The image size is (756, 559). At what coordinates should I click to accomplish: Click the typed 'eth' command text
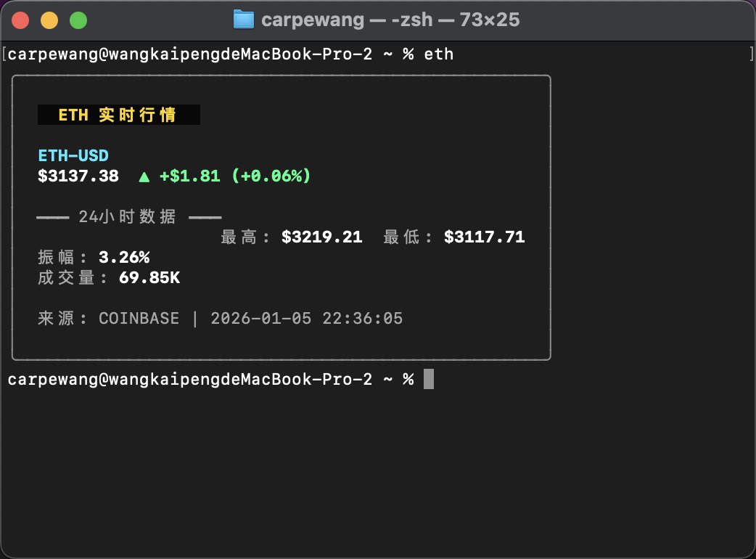coord(439,54)
